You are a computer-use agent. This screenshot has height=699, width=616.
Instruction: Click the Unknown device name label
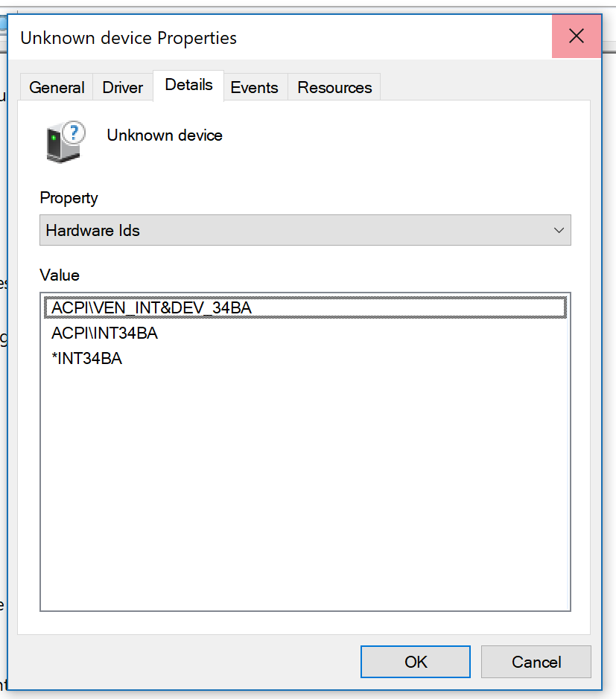point(164,135)
